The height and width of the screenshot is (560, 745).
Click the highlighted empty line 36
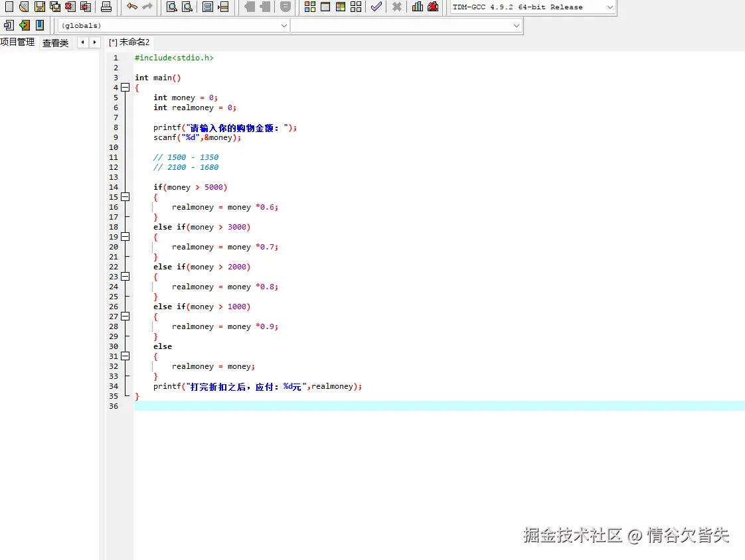[x=439, y=406]
